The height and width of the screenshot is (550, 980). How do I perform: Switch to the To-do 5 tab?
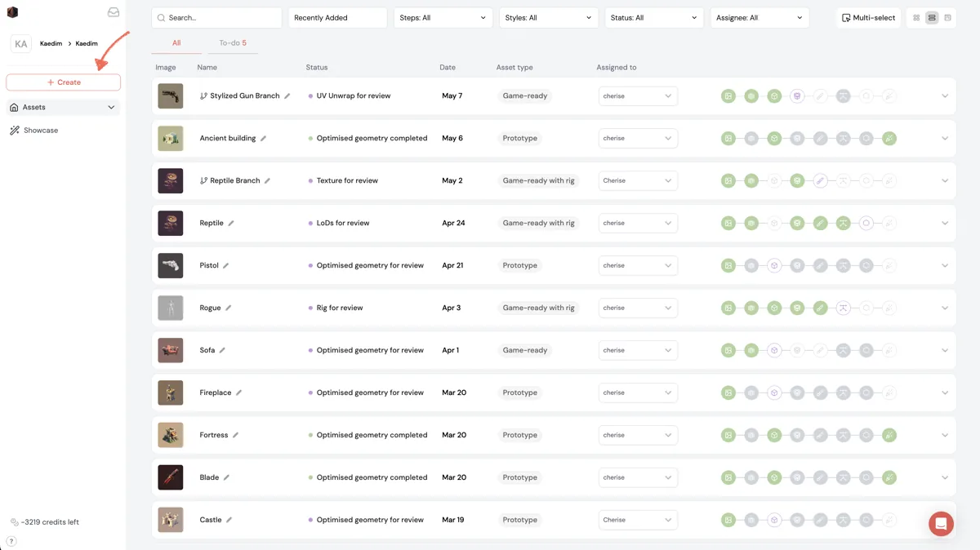[233, 43]
